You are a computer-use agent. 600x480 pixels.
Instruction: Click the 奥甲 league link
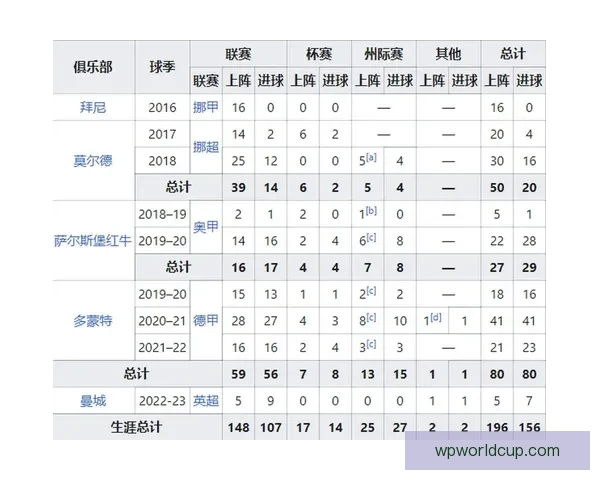click(206, 227)
